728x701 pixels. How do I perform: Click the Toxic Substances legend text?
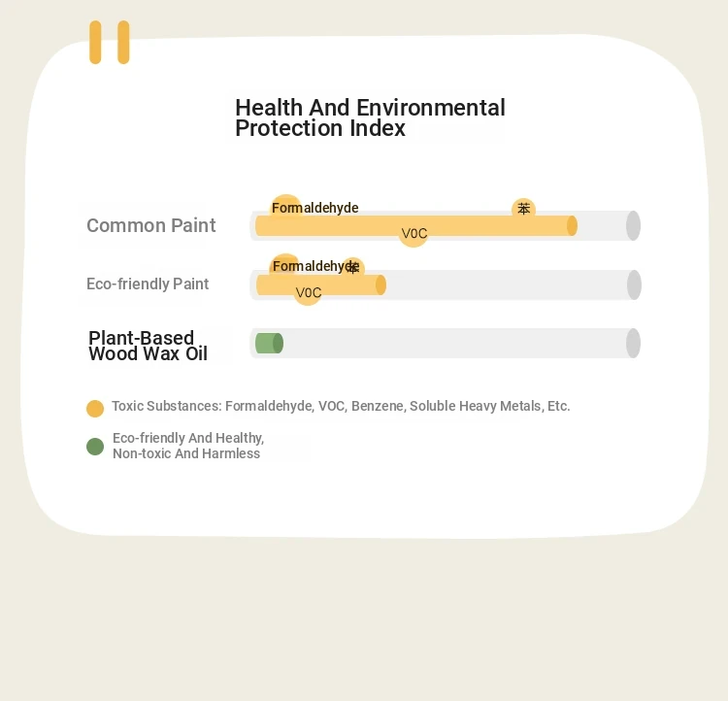click(x=341, y=406)
